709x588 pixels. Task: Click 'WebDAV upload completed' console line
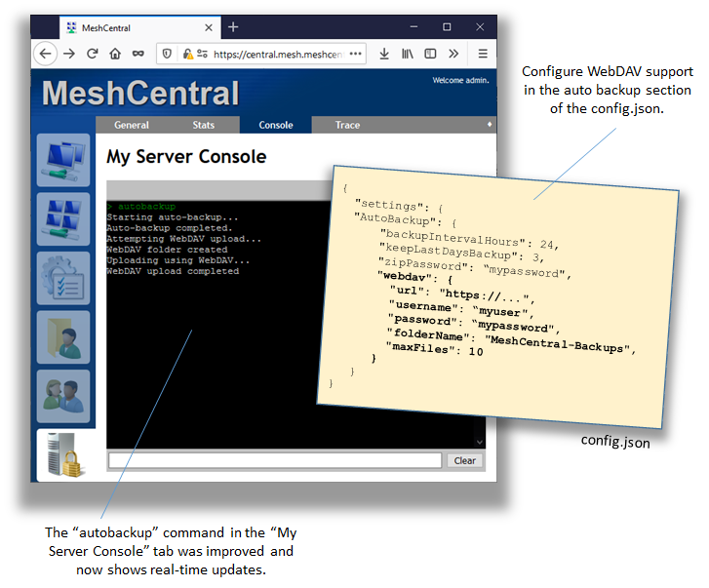pos(173,271)
